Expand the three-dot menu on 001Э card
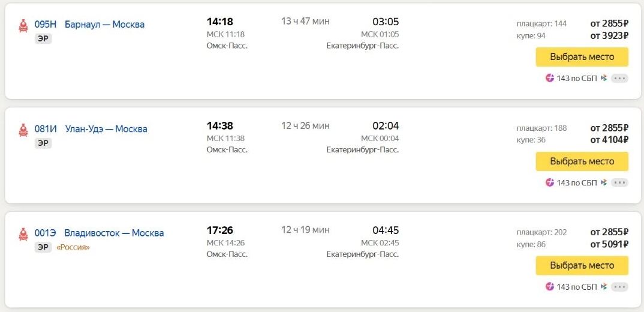Viewport: 644px width, 312px height. (x=619, y=287)
